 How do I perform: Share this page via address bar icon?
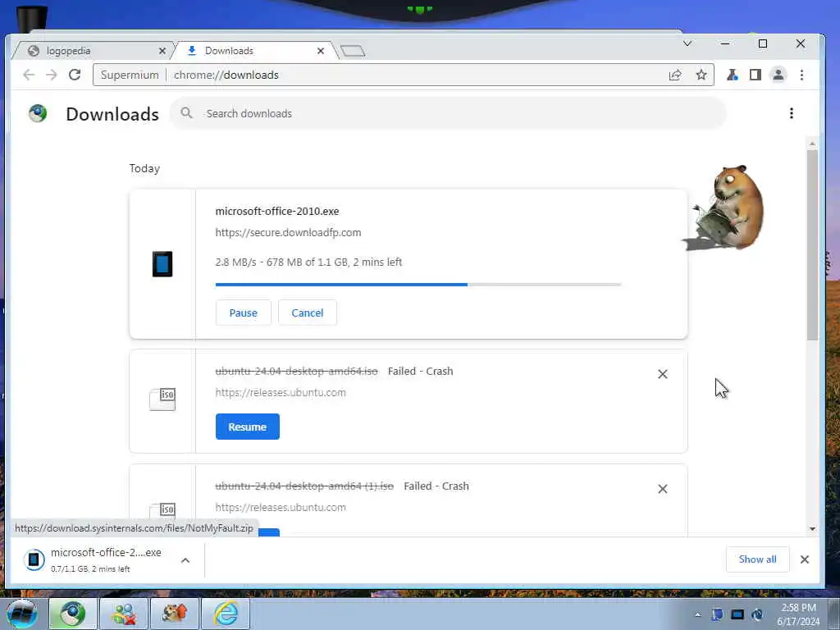point(675,75)
